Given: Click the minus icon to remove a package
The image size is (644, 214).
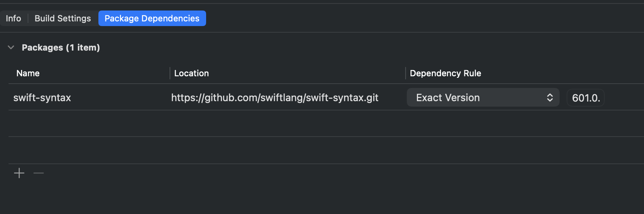Looking at the screenshot, I should point(38,173).
